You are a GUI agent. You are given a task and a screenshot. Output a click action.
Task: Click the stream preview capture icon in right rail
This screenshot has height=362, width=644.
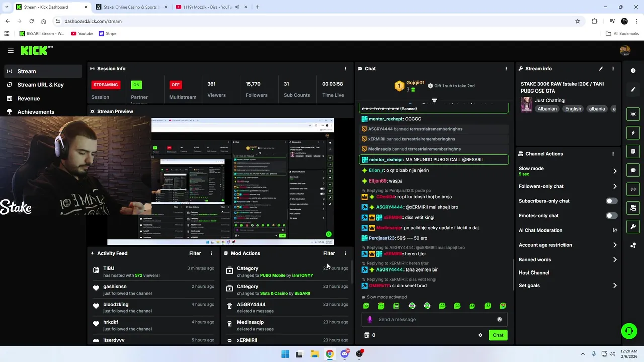pyautogui.click(x=633, y=114)
